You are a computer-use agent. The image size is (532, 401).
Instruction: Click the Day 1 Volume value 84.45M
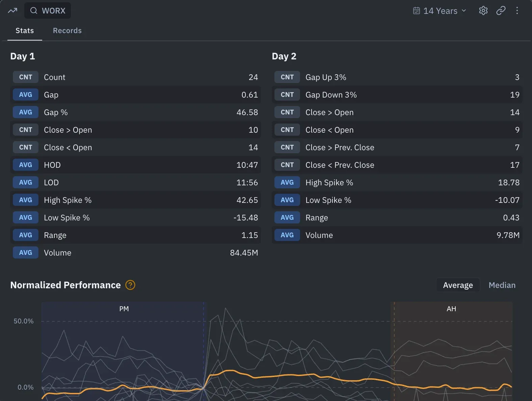click(x=244, y=253)
